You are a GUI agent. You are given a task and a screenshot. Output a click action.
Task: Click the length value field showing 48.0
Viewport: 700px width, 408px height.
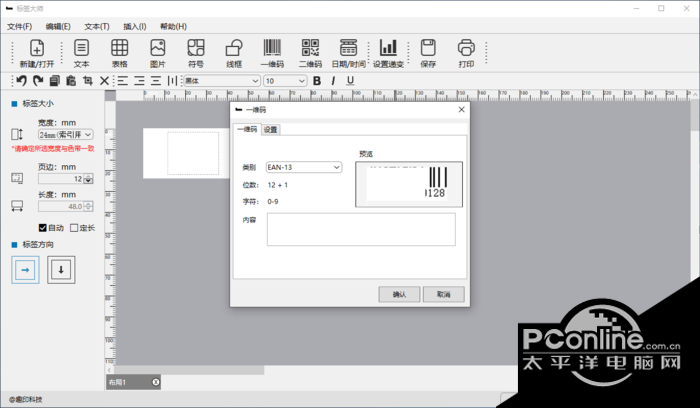tap(61, 206)
